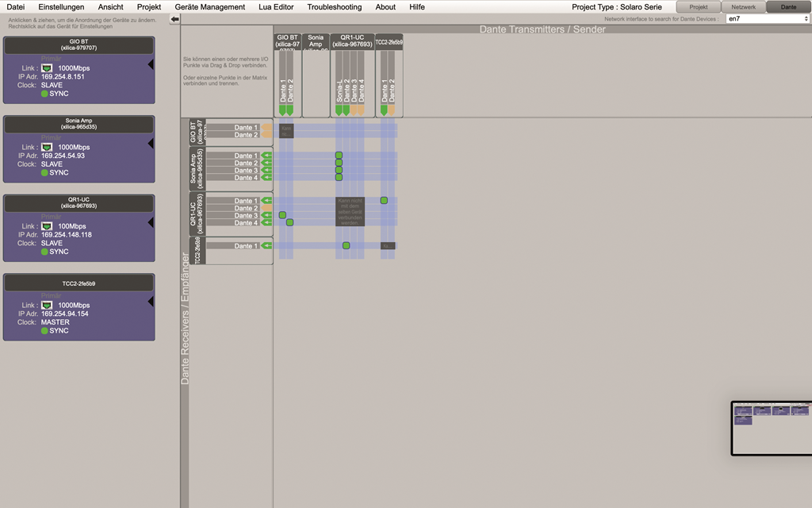This screenshot has height=508, width=812.
Task: Toggle QR1-UC Dante 3 to GIO BT Dante 1 crosspoint
Action: pos(282,215)
